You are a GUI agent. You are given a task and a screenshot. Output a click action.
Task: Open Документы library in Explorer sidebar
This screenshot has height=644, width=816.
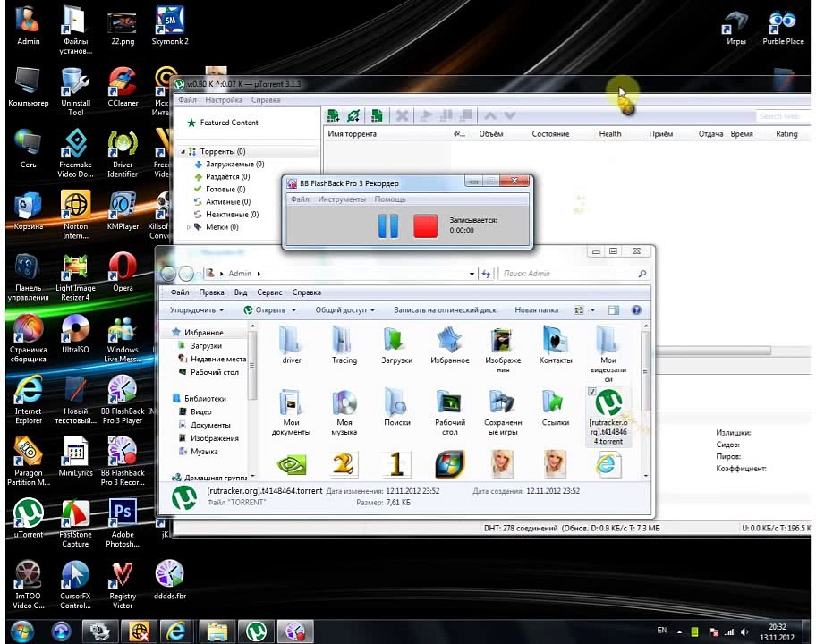point(205,425)
